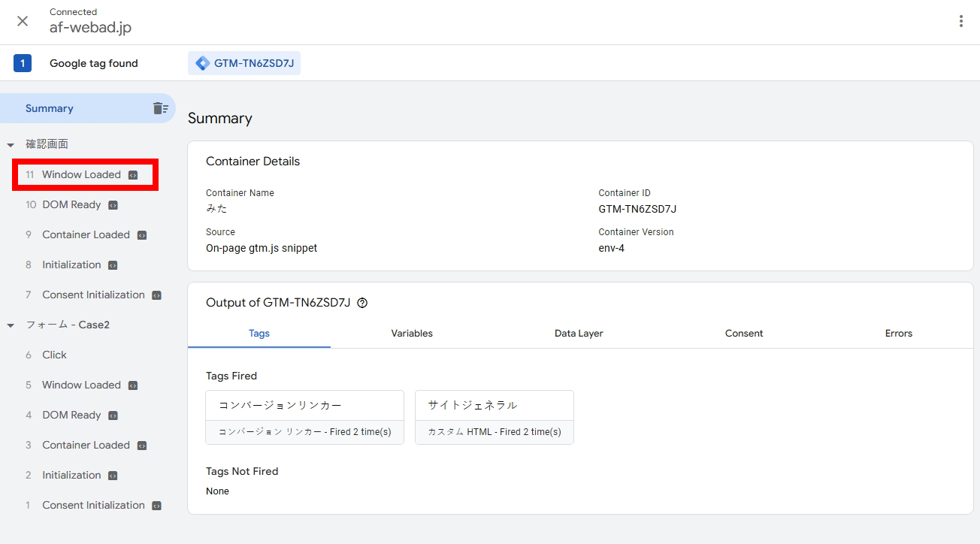
Task: Click the code icon beside Consent Initialization 7
Action: (x=156, y=295)
